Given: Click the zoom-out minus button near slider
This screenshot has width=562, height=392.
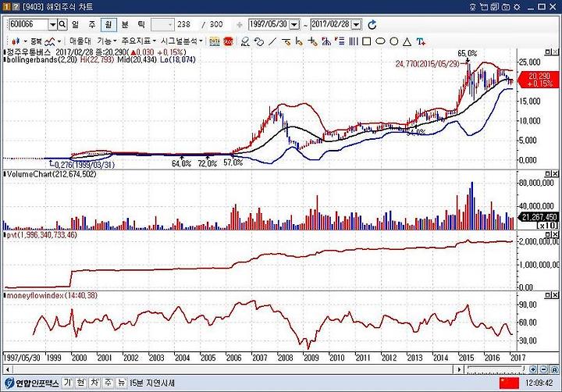Looking at the screenshot, I should point(544,369).
